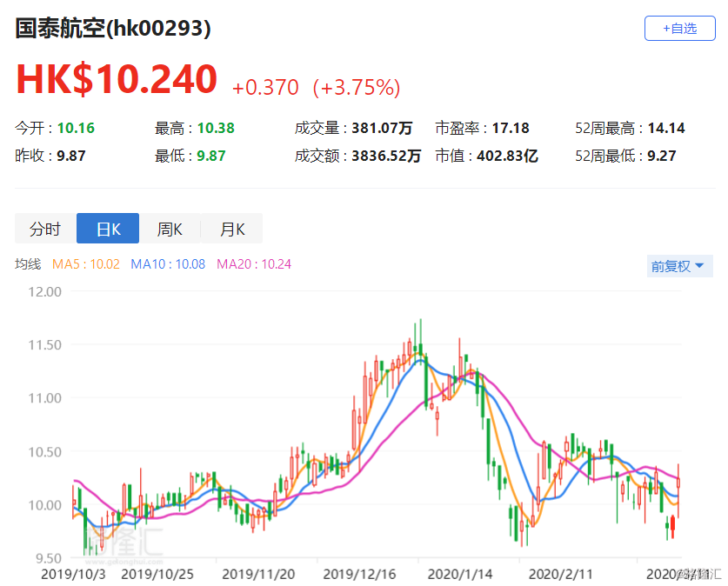728x586 pixels.
Task: Click the 2020/1/14 date axis label
Action: pyautogui.click(x=459, y=575)
